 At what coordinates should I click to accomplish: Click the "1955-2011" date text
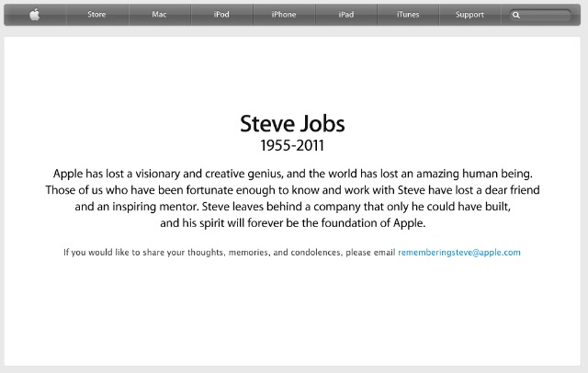coord(292,145)
